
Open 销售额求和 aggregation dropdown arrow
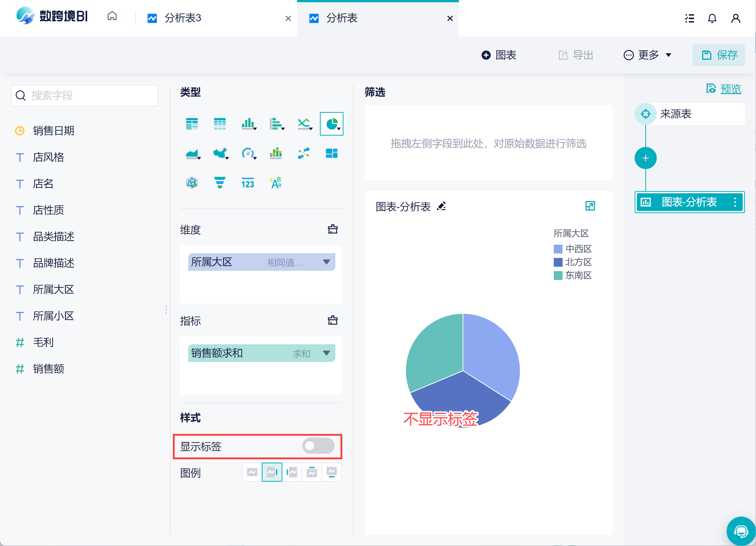coord(326,353)
